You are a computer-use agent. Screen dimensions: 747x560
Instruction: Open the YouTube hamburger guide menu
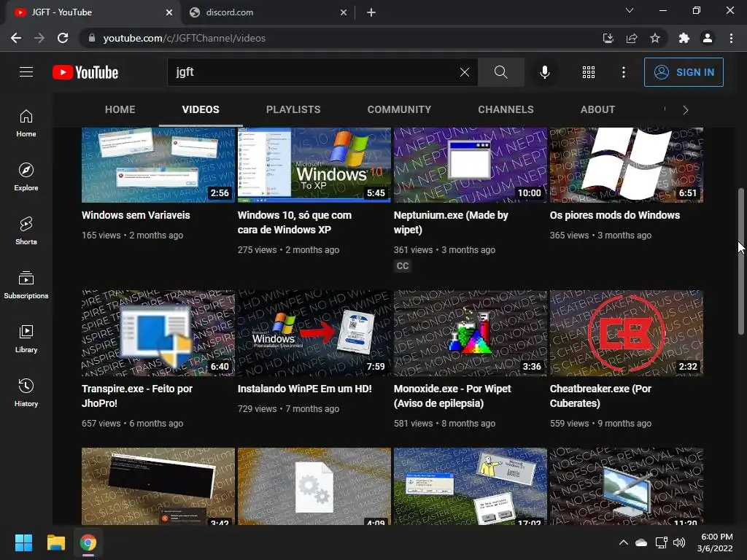tap(26, 72)
